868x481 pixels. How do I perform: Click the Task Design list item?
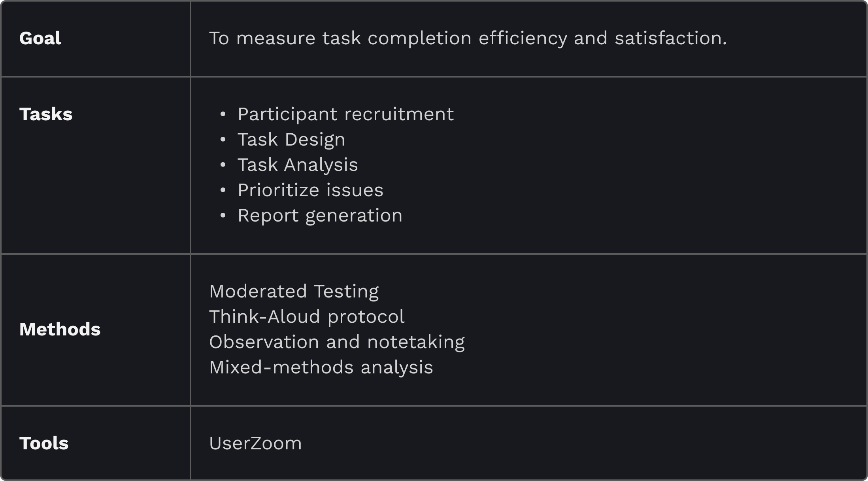pos(291,140)
